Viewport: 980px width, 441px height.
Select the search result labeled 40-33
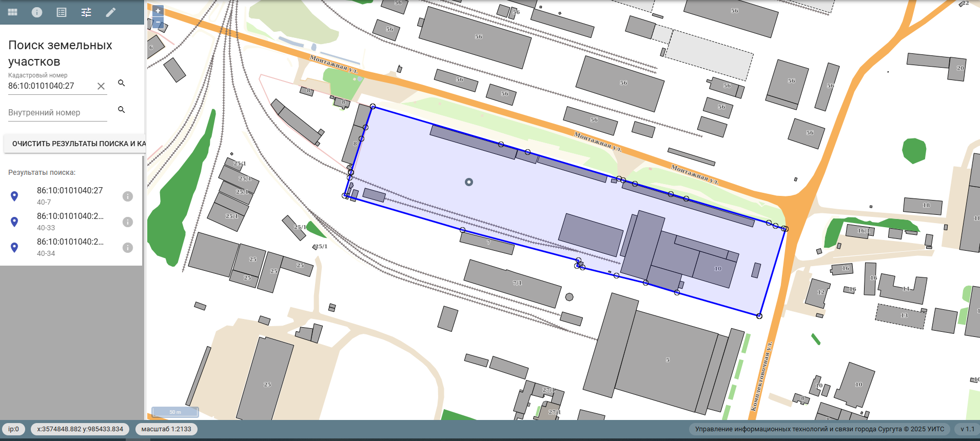click(x=70, y=221)
